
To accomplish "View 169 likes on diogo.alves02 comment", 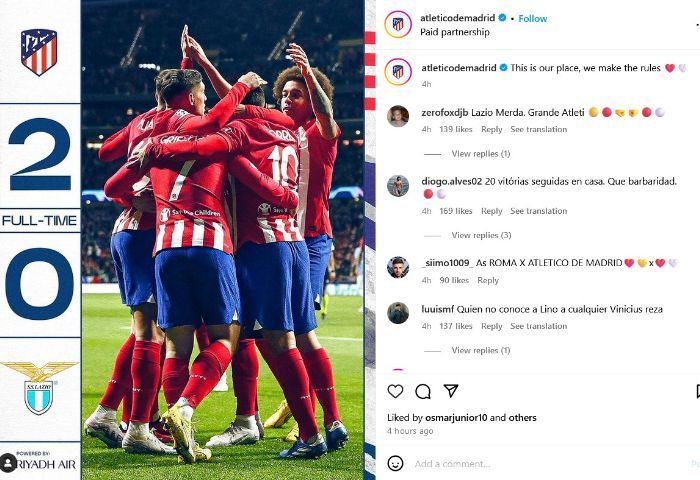I will click(x=455, y=211).
